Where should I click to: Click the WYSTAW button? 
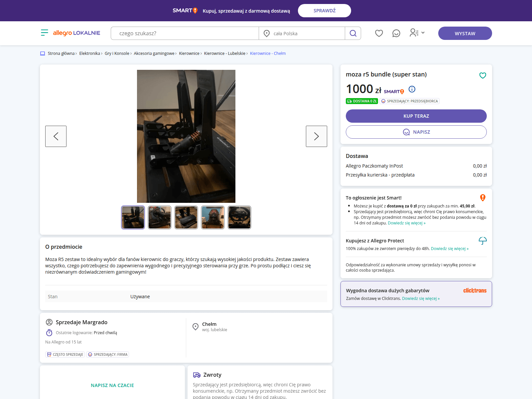click(465, 33)
